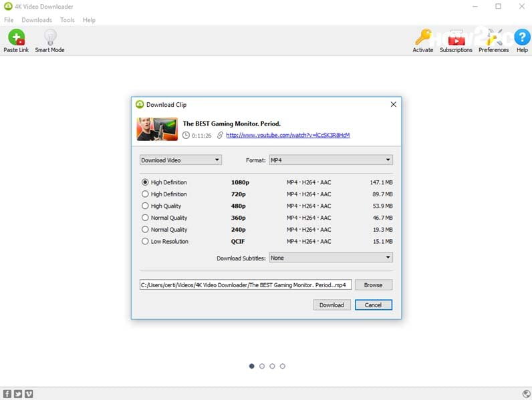Go to the first page indicator dot
The image size is (532, 400).
[251, 366]
